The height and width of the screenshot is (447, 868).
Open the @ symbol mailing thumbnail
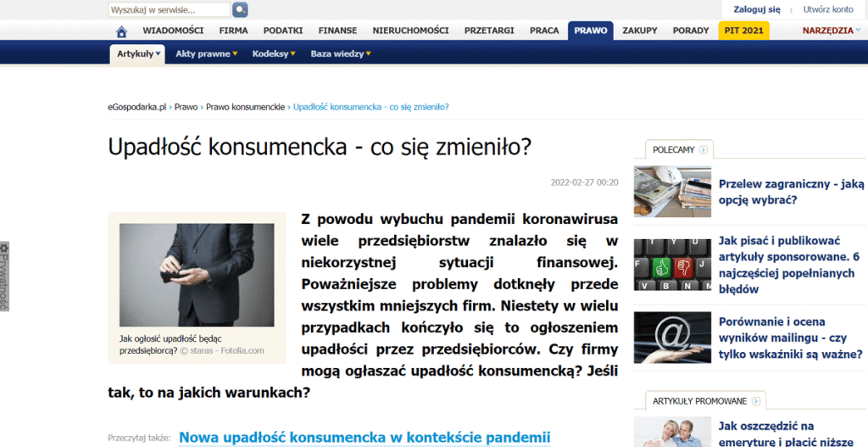(672, 338)
